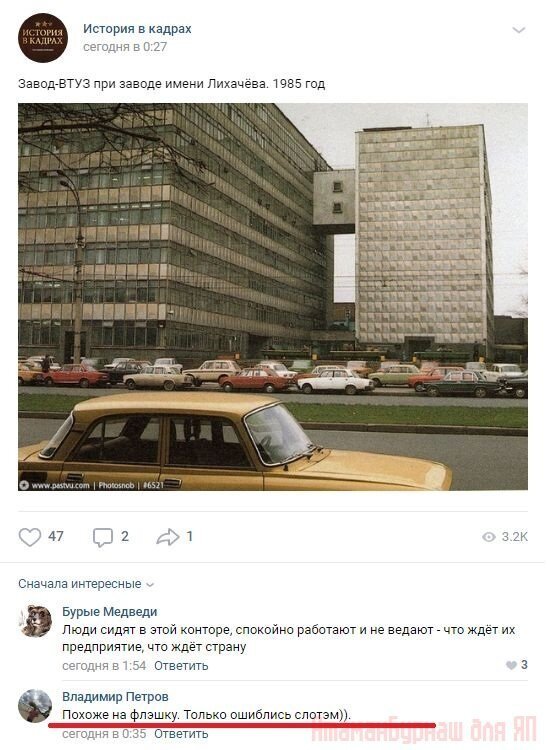Viewport: 547px width, 750px height.
Task: Open comment timestamp сегодня в 1:54
Action: point(104,665)
